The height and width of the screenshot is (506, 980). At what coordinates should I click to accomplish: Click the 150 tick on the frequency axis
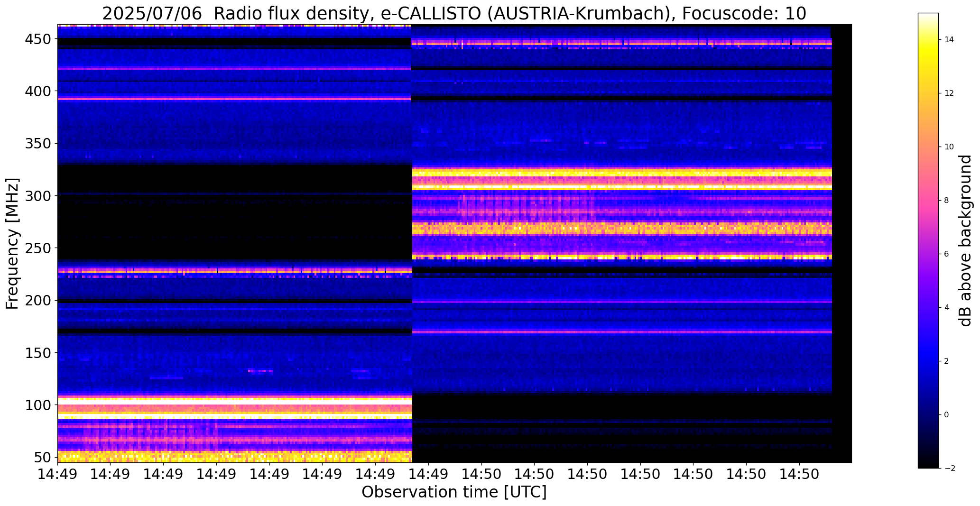37,352
